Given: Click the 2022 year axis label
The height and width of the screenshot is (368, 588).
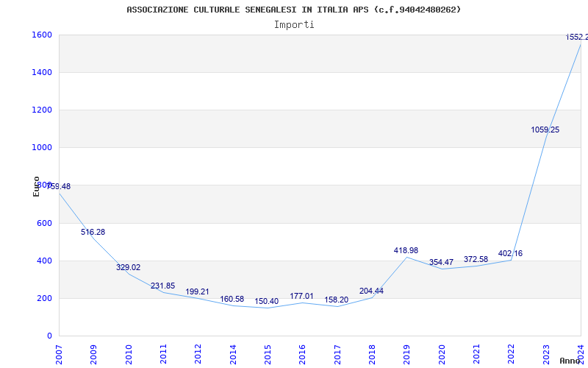Looking at the screenshot, I should click(x=512, y=355).
